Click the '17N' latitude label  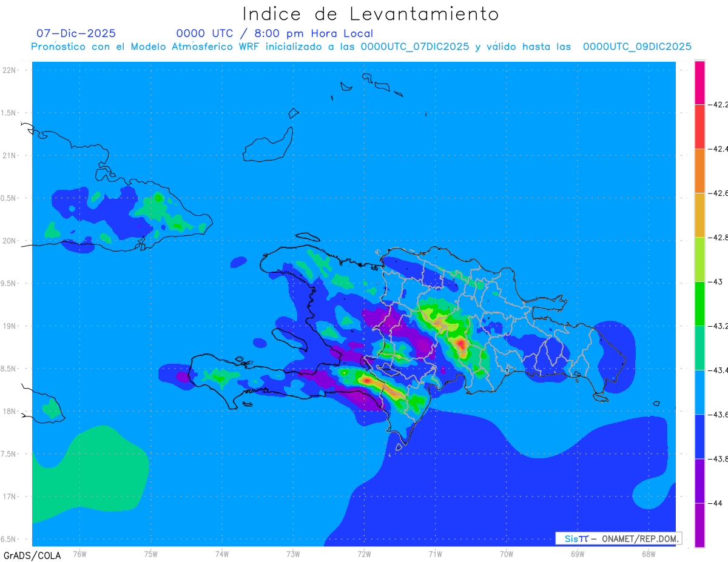pyautogui.click(x=10, y=497)
